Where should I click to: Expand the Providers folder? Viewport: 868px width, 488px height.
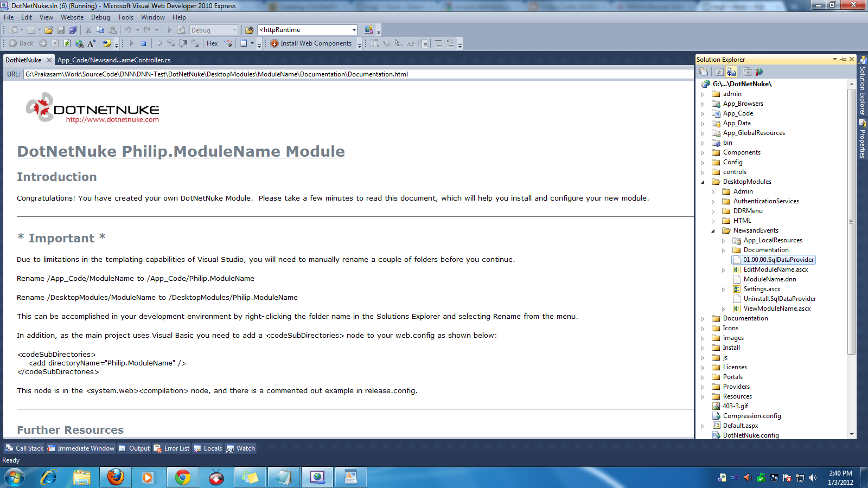tap(703, 387)
